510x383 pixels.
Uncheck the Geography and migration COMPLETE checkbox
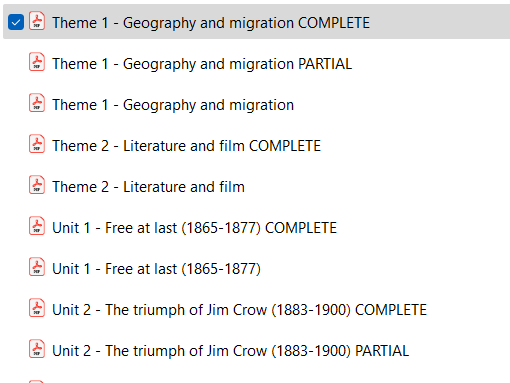pyautogui.click(x=16, y=22)
